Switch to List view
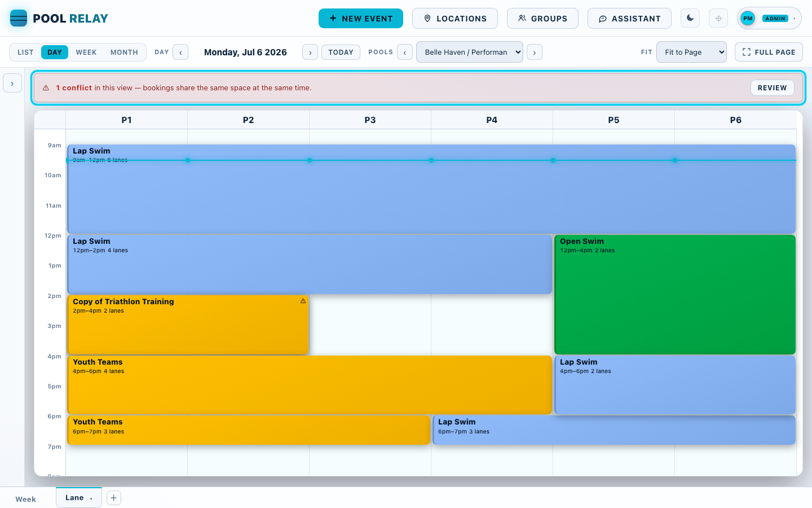812x508 pixels. coord(25,52)
